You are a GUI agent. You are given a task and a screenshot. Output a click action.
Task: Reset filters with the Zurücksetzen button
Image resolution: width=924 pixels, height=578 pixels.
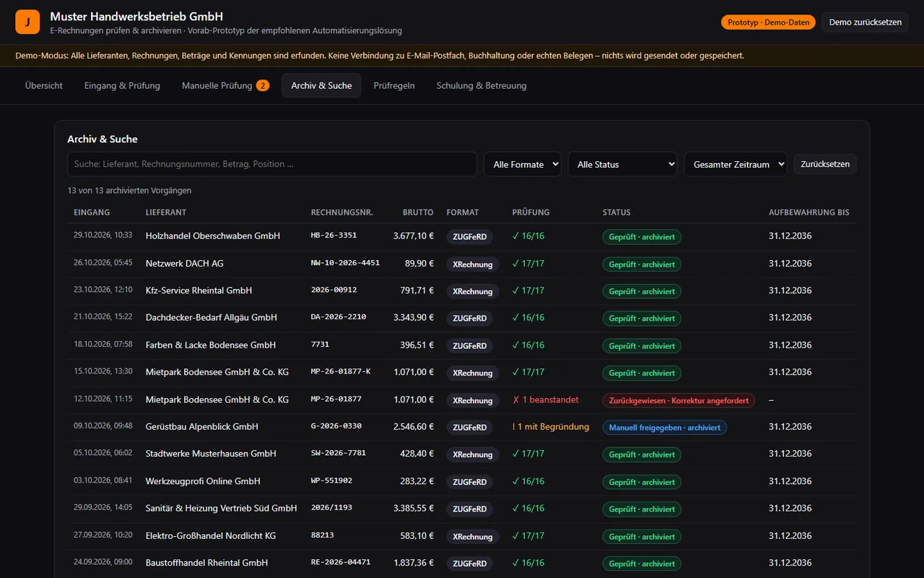tap(825, 164)
